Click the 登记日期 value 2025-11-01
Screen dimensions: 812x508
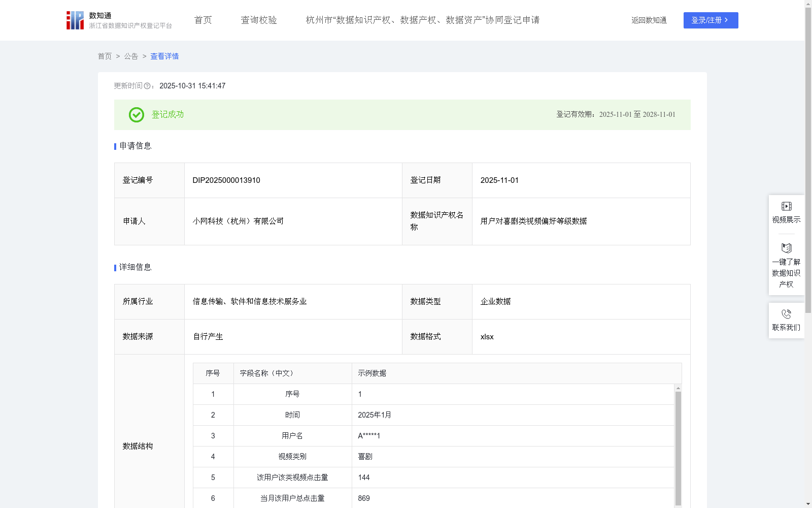tap(499, 180)
